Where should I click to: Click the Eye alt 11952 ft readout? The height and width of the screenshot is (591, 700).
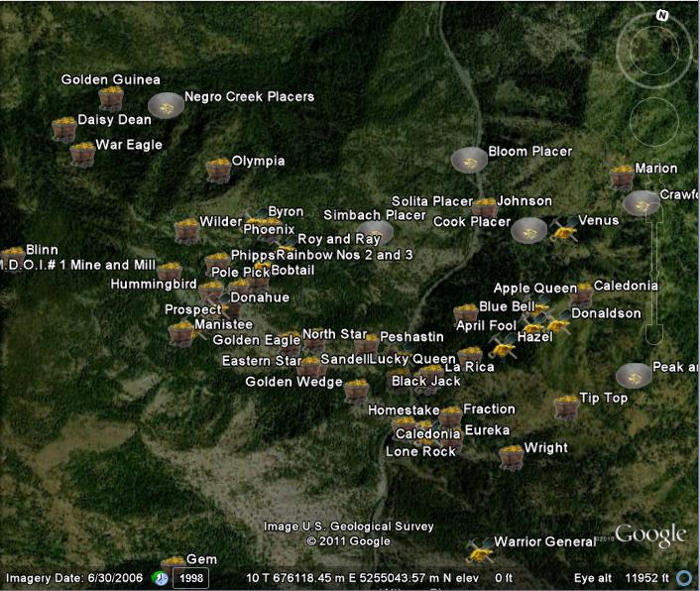[x=622, y=578]
